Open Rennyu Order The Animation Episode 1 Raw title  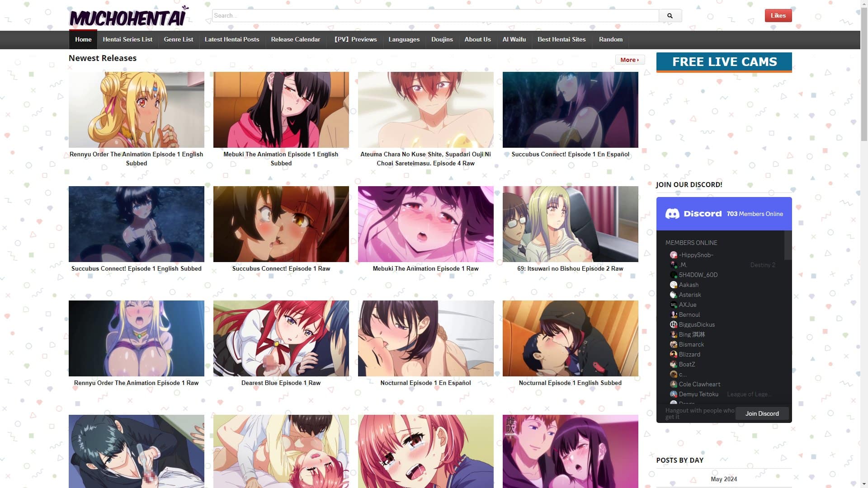[x=137, y=383]
